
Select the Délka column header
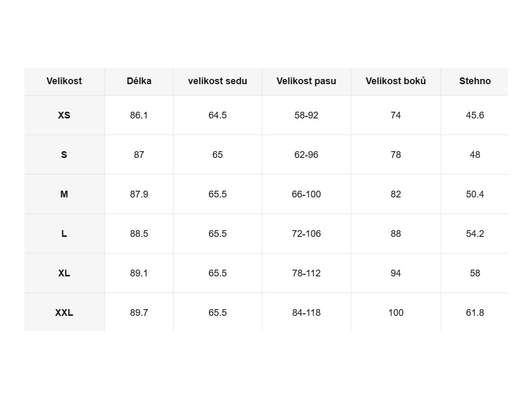(x=139, y=81)
